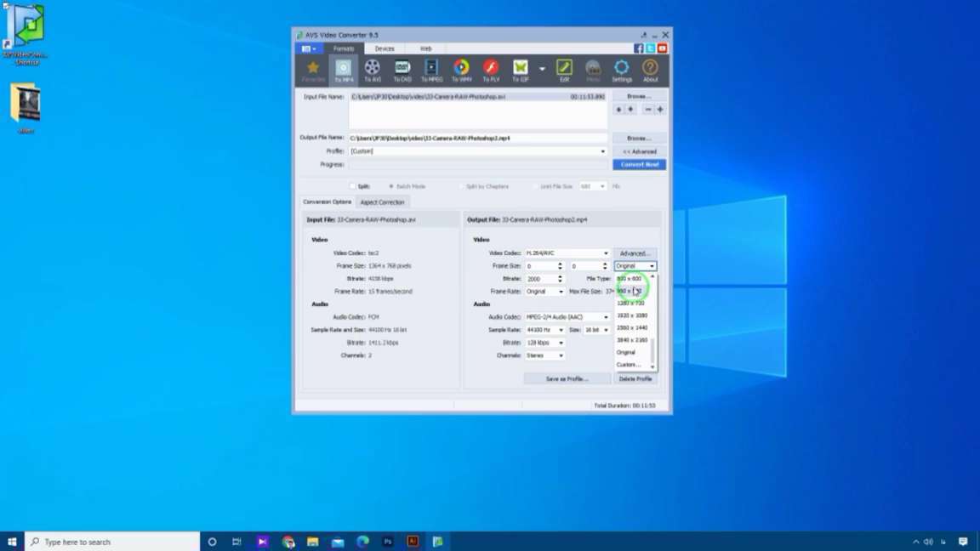Open the Aspect Correction tab
Image resolution: width=980 pixels, height=551 pixels.
pyautogui.click(x=382, y=202)
